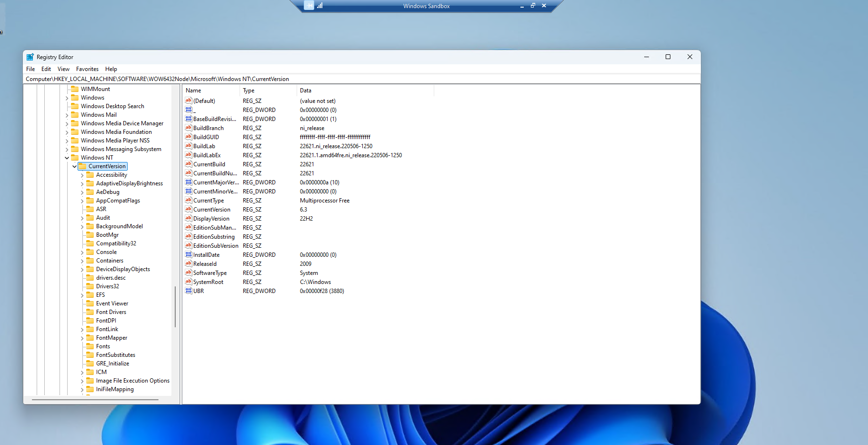Click the string icon of BuildBranch value
This screenshot has width=868, height=445.
(x=189, y=128)
